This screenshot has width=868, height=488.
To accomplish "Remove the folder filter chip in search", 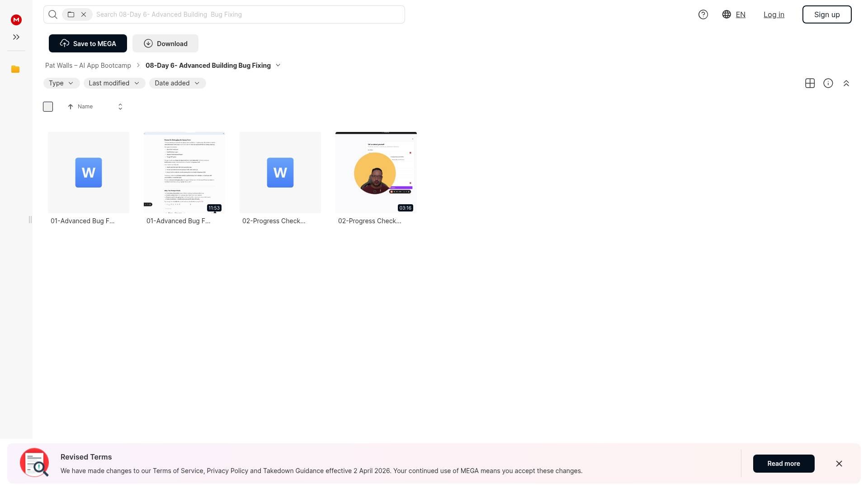I will (84, 14).
